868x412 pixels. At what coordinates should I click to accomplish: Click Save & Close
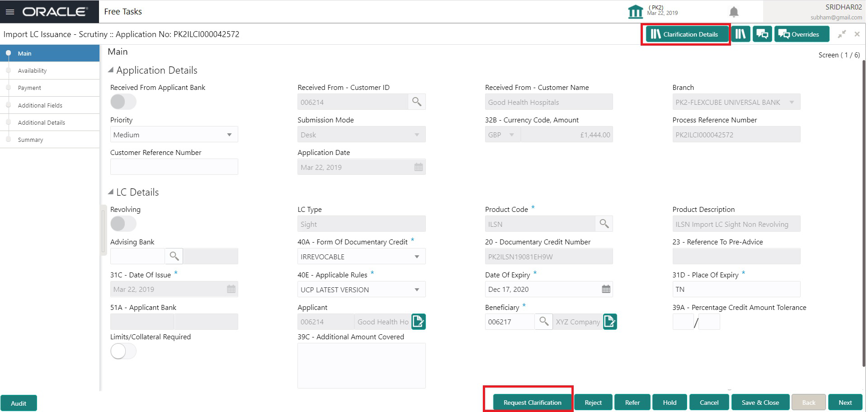click(760, 403)
